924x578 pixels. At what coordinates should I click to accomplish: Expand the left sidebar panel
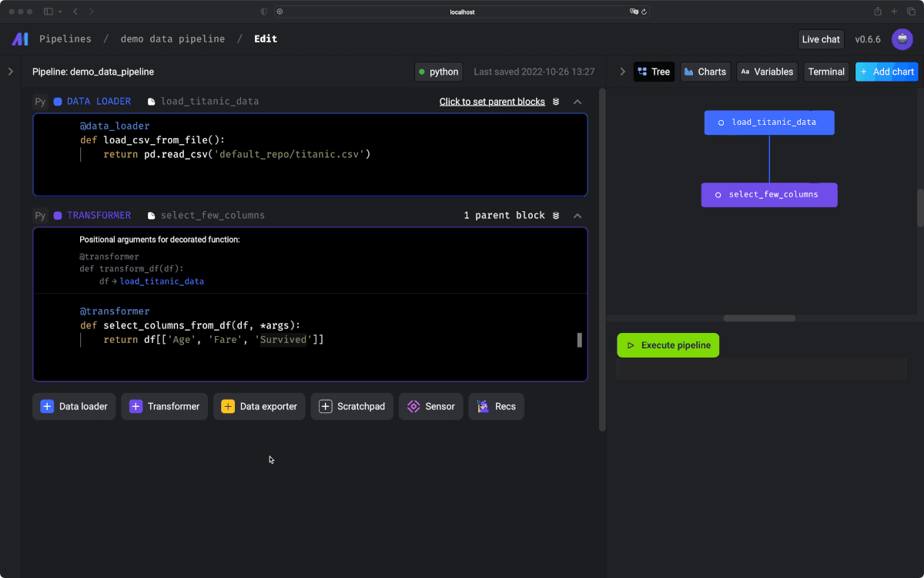pos(11,72)
